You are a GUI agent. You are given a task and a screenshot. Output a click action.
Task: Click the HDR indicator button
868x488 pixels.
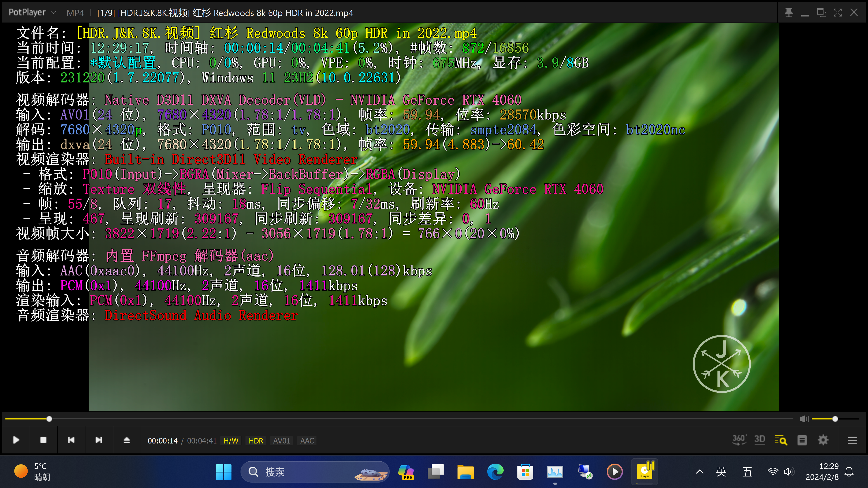(256, 441)
